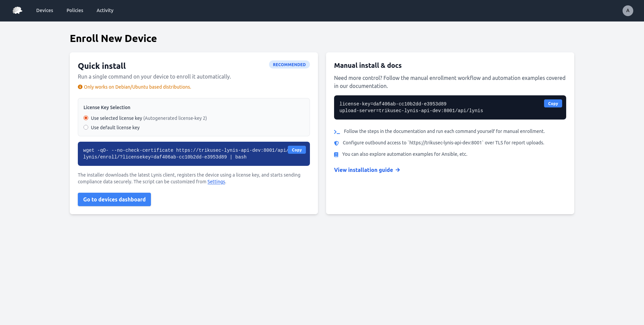Open the Activity section
644x325 pixels.
[x=105, y=10]
